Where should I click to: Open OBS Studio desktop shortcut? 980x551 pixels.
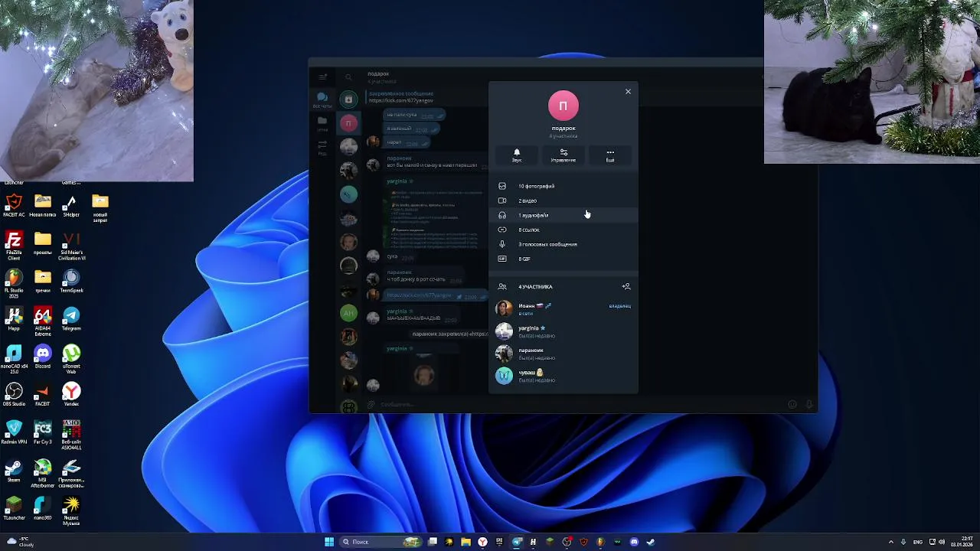point(14,395)
